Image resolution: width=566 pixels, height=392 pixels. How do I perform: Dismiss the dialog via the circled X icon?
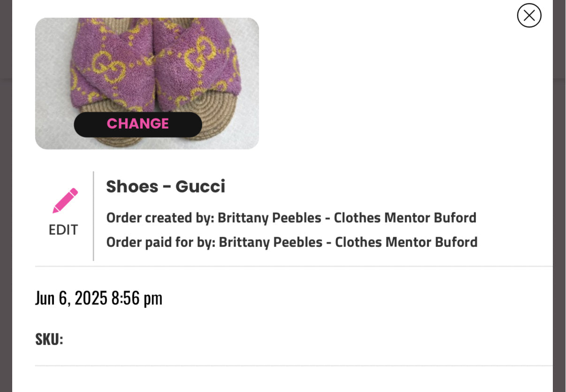[529, 15]
